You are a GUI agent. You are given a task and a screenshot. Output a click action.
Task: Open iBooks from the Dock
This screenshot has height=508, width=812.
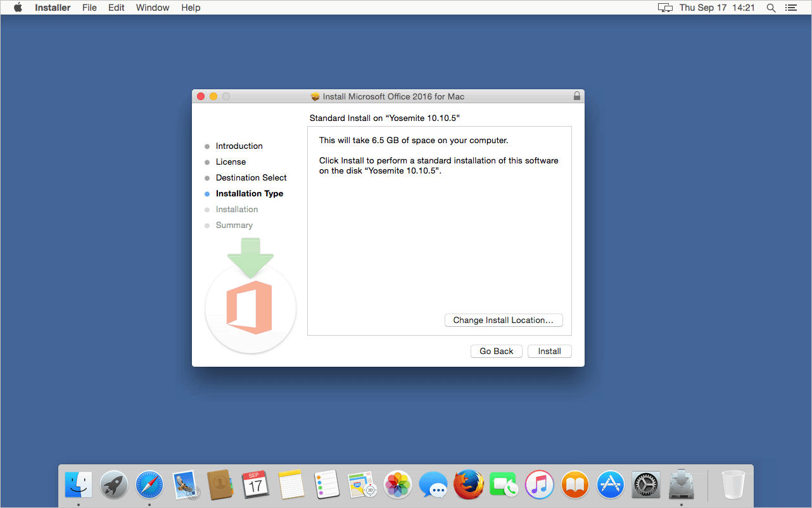575,485
